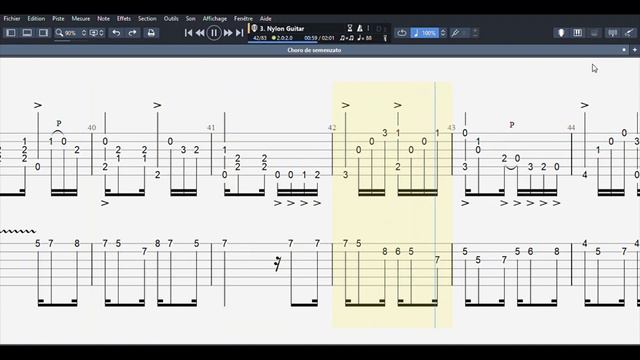This screenshot has width=640, height=360.
Task: Open the Mesure menu
Action: [81, 19]
